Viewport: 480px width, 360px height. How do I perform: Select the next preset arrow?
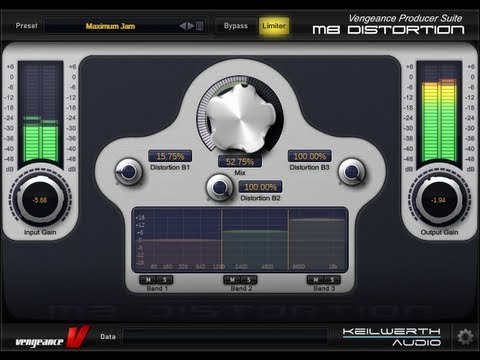click(191, 26)
